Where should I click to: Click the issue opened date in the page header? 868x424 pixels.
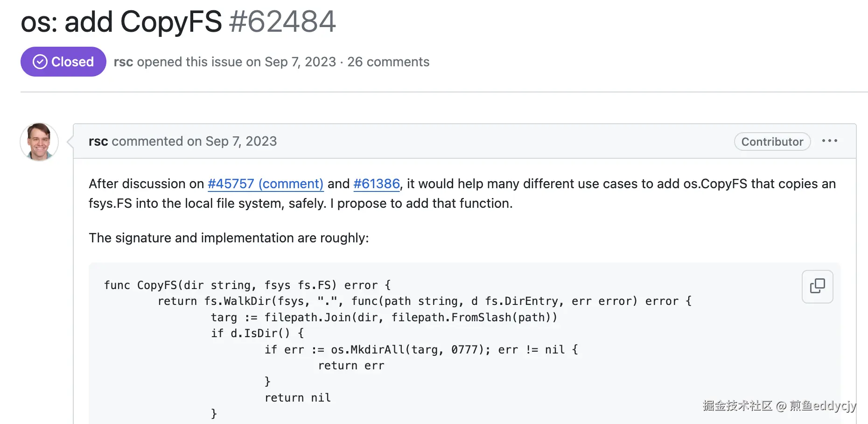pyautogui.click(x=300, y=62)
